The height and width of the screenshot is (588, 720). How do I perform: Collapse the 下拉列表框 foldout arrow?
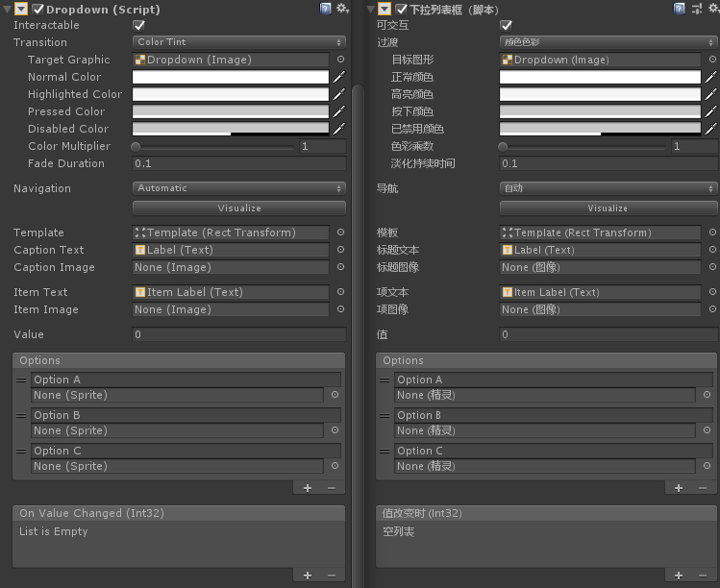click(370, 10)
